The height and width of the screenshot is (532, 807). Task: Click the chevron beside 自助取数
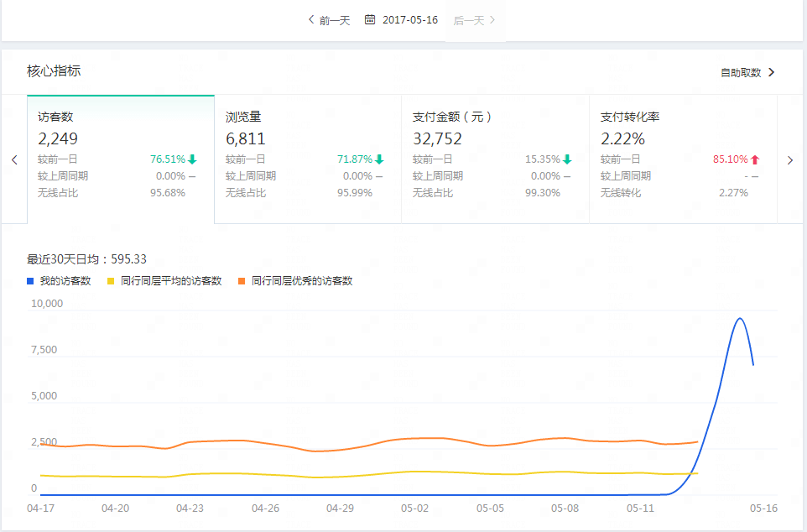coord(771,72)
